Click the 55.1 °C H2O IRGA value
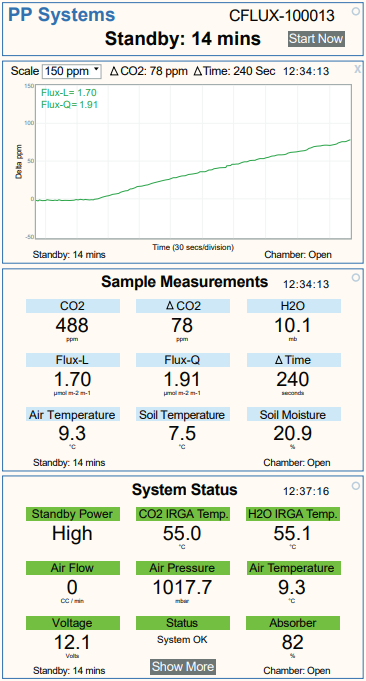This screenshot has width=366, height=681. (293, 533)
